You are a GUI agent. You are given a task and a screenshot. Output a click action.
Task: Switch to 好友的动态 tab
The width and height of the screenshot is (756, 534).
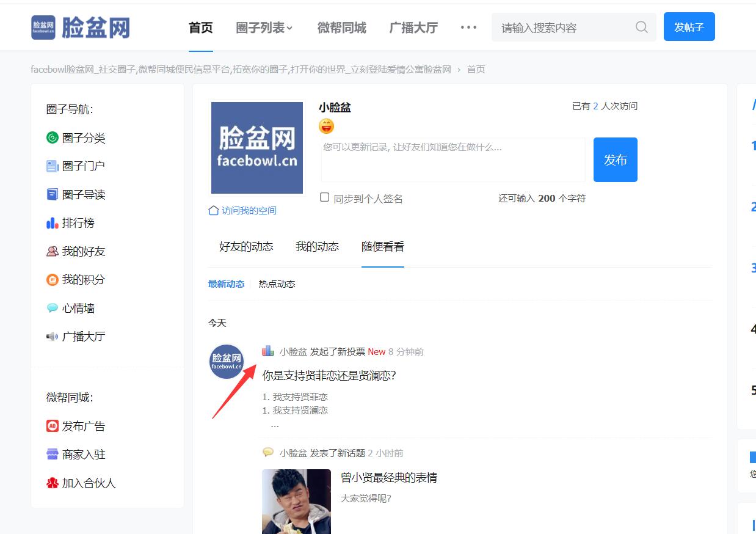[x=246, y=247]
